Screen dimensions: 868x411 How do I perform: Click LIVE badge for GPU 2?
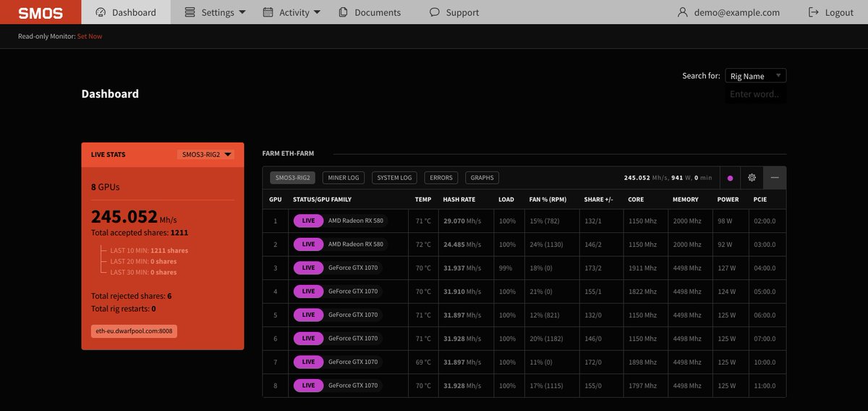point(309,244)
